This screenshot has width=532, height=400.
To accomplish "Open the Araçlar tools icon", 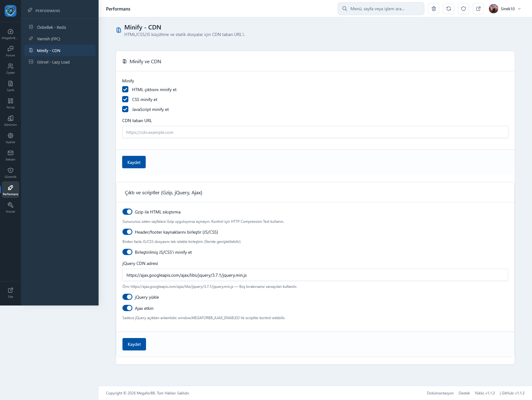I will (x=11, y=207).
